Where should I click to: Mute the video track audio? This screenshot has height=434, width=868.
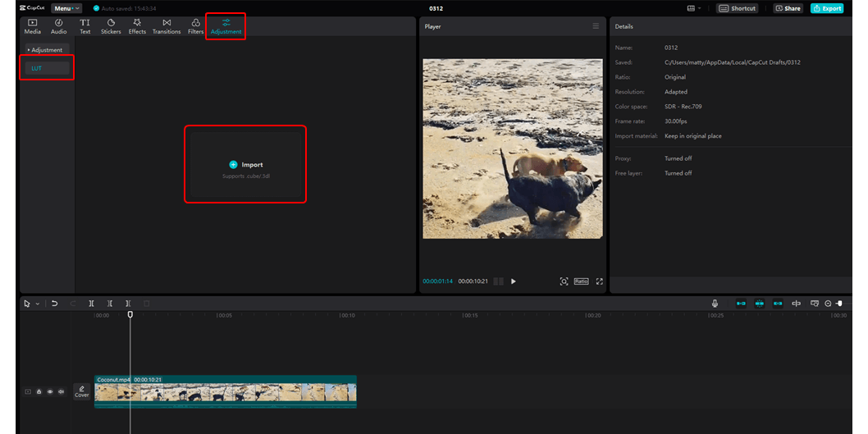(61, 391)
